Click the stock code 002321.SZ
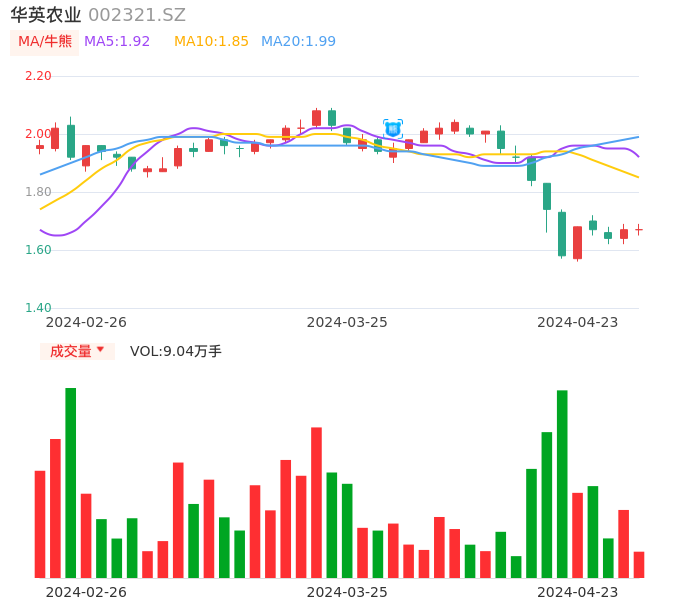The image size is (686, 606). coord(137,15)
